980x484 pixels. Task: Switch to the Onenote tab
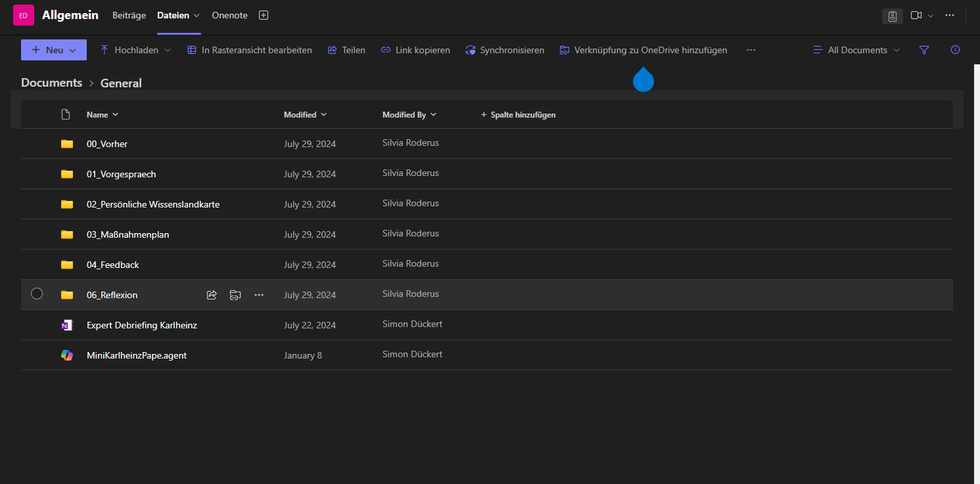click(229, 15)
